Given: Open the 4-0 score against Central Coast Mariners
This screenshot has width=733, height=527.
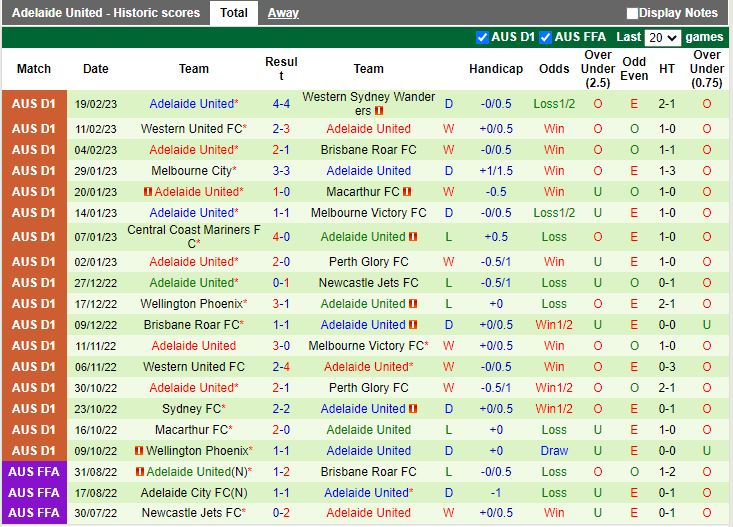Looking at the screenshot, I should click(x=281, y=237).
